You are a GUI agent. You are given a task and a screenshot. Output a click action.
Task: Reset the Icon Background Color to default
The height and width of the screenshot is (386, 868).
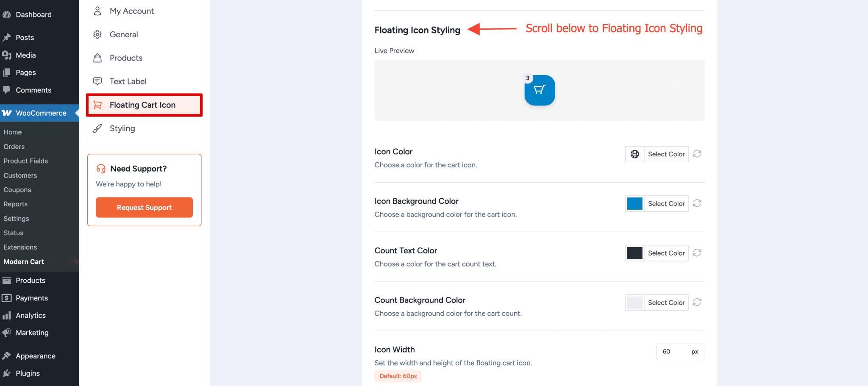tap(697, 203)
